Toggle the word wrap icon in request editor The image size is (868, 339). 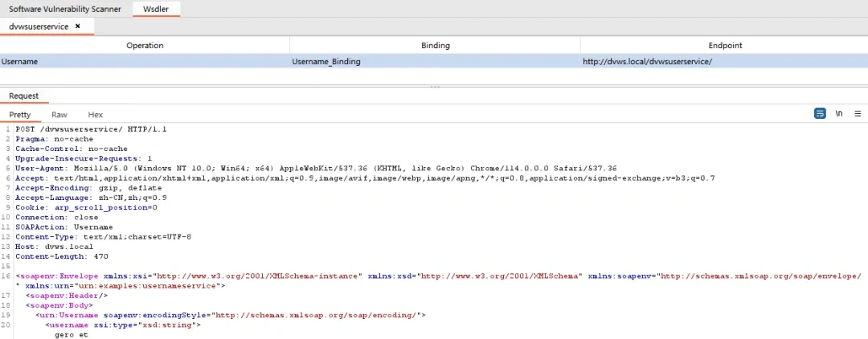pyautogui.click(x=820, y=113)
